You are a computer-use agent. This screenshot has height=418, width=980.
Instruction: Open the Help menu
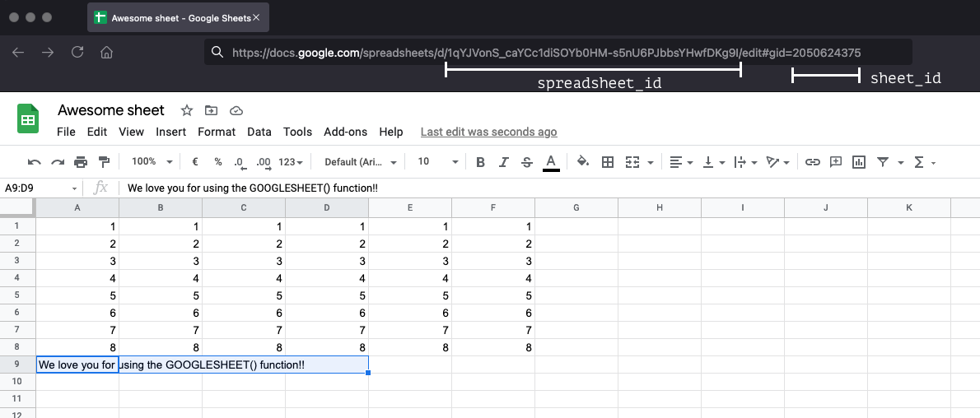[x=391, y=132]
